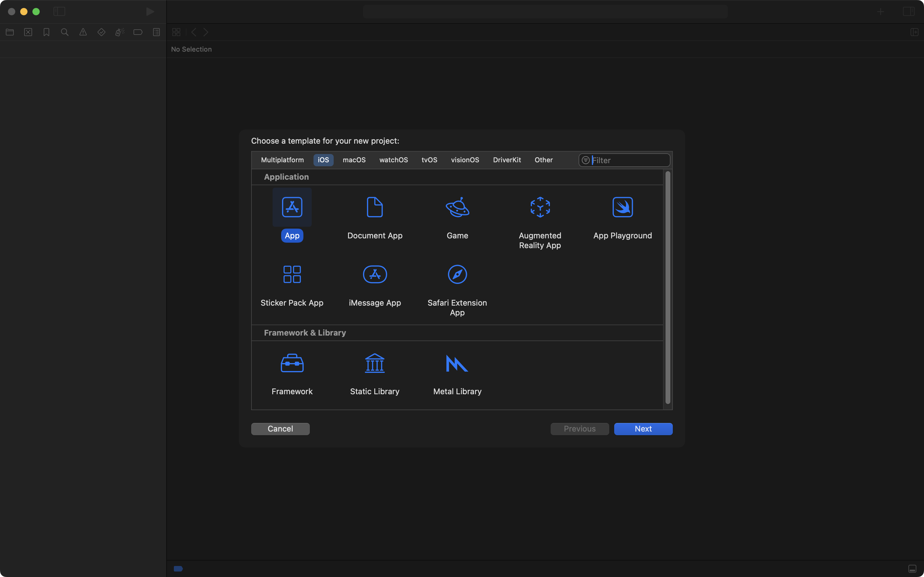Toggle the navigator sidebar button
This screenshot has width=924, height=577.
59,11
